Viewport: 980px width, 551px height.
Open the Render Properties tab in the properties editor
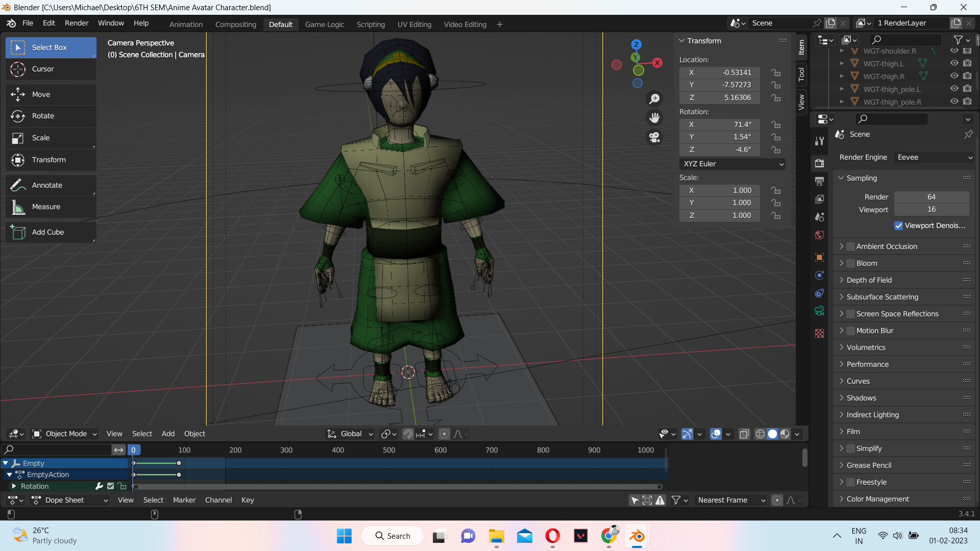tap(819, 163)
